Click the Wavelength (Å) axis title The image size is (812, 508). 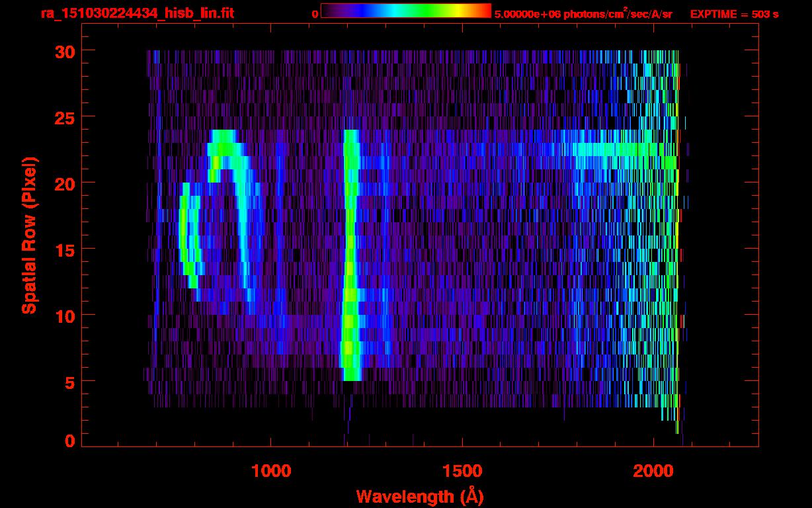tap(421, 495)
